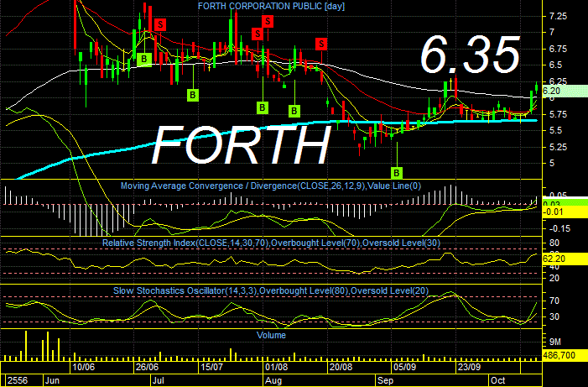Viewport: 588px width, 387px height.
Task: Click the -0.01 MACD value tag
Action: [x=565, y=212]
